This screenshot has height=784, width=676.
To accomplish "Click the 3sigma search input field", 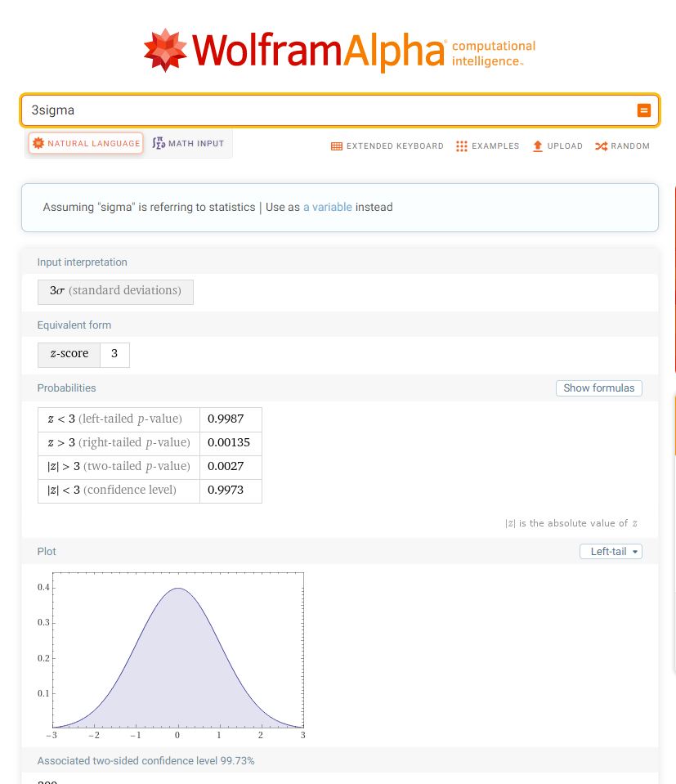I will pos(327,110).
